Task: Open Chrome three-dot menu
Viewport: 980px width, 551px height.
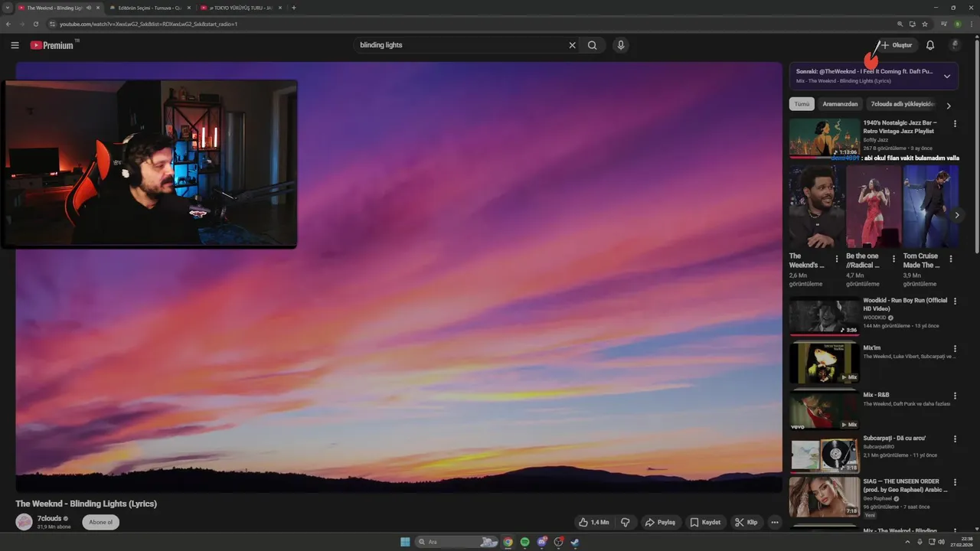Action: tap(970, 24)
